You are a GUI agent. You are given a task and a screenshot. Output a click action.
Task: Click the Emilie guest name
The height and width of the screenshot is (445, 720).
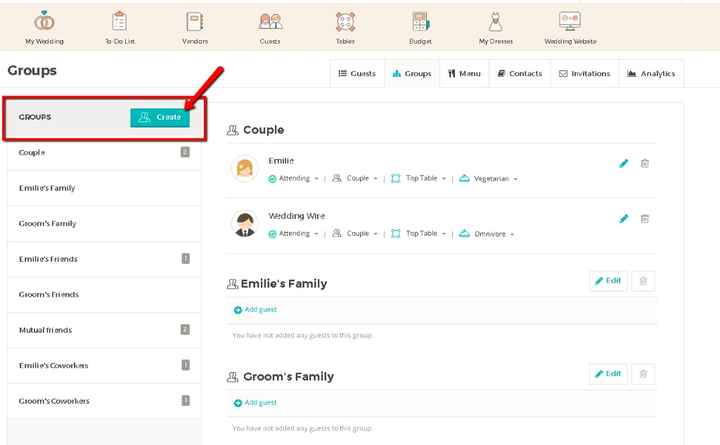[x=281, y=161]
